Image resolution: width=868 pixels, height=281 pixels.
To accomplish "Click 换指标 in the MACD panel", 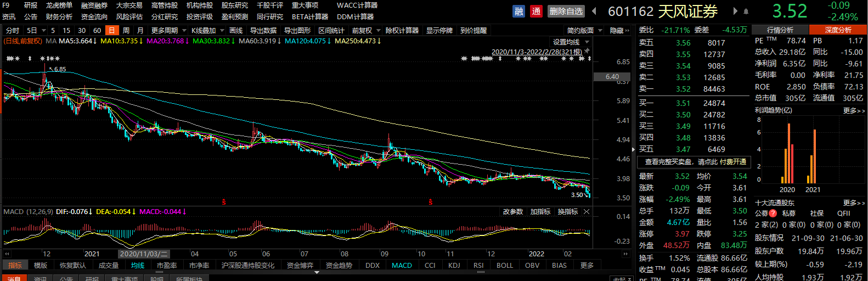I will 568,212.
